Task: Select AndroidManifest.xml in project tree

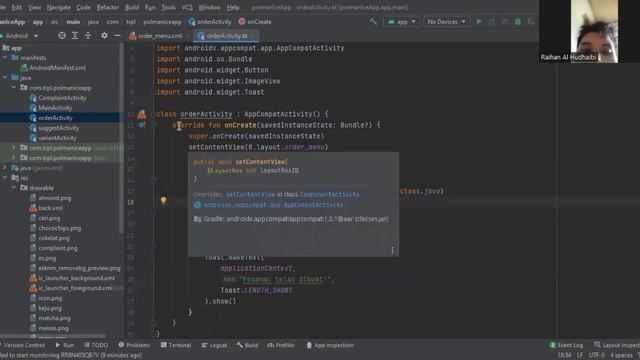Action: pyautogui.click(x=58, y=68)
